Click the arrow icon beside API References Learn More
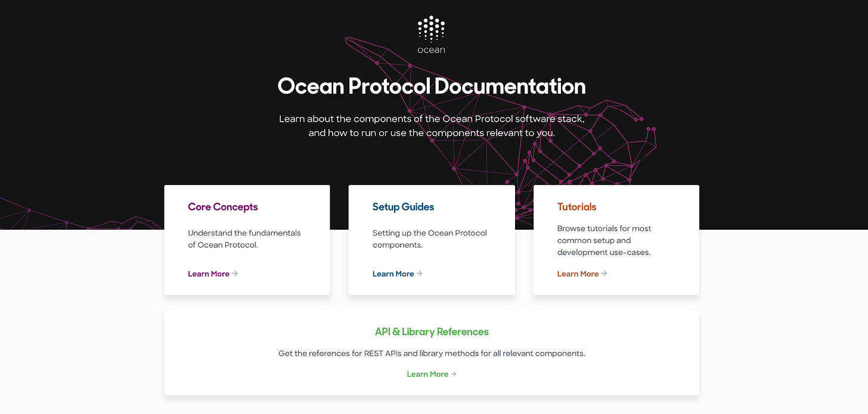 tap(454, 374)
